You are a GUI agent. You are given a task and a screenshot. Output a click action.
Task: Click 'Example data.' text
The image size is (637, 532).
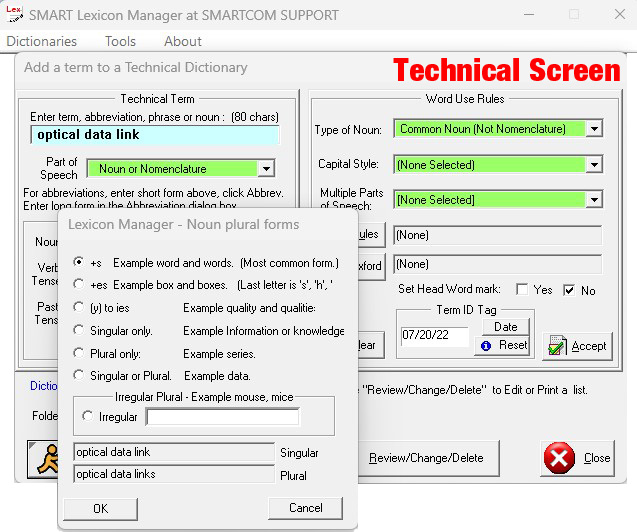coord(217,376)
